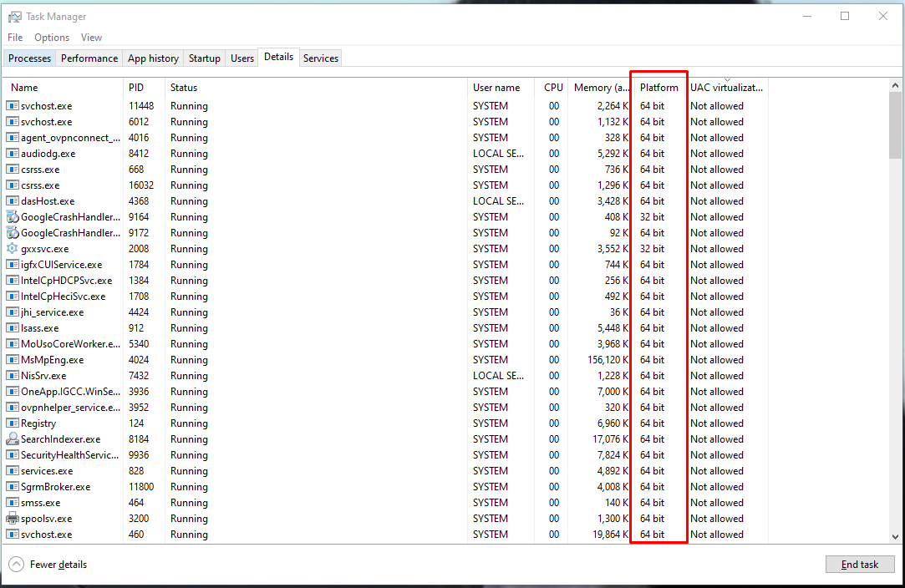This screenshot has height=588, width=905.
Task: Select the OneApp.IGCC.WinService row
Action: 385,391
